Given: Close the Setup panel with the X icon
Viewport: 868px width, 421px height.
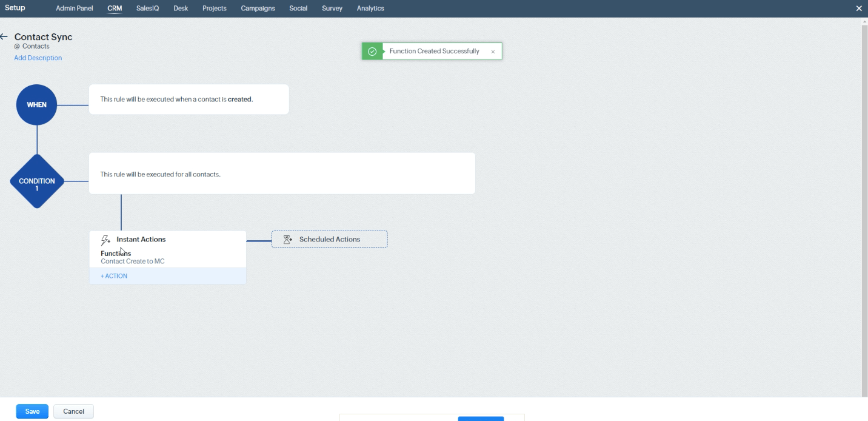Looking at the screenshot, I should (859, 8).
